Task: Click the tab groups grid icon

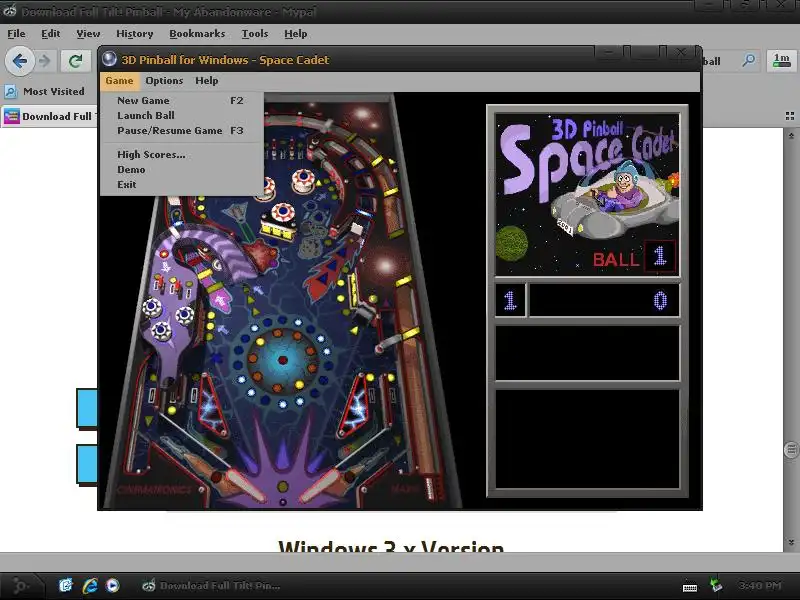Action: (790, 116)
